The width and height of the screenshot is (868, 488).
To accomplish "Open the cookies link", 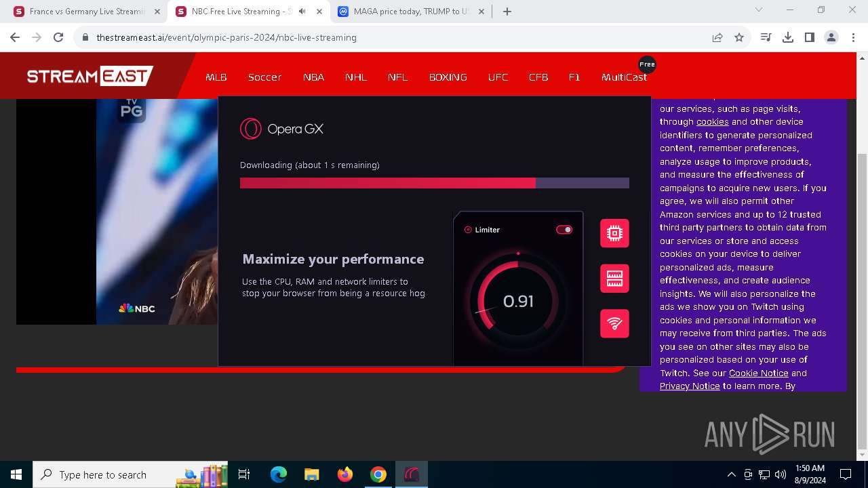I will (x=712, y=122).
